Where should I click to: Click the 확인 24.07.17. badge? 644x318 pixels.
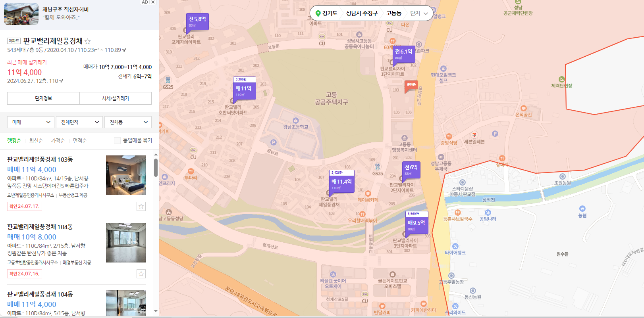24,206
